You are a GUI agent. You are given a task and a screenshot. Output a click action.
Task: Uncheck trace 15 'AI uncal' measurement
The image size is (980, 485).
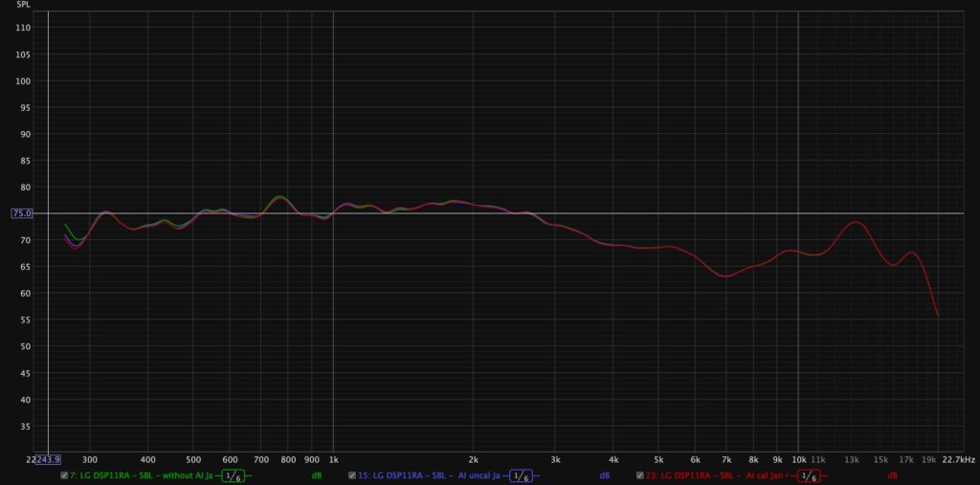[x=352, y=475]
